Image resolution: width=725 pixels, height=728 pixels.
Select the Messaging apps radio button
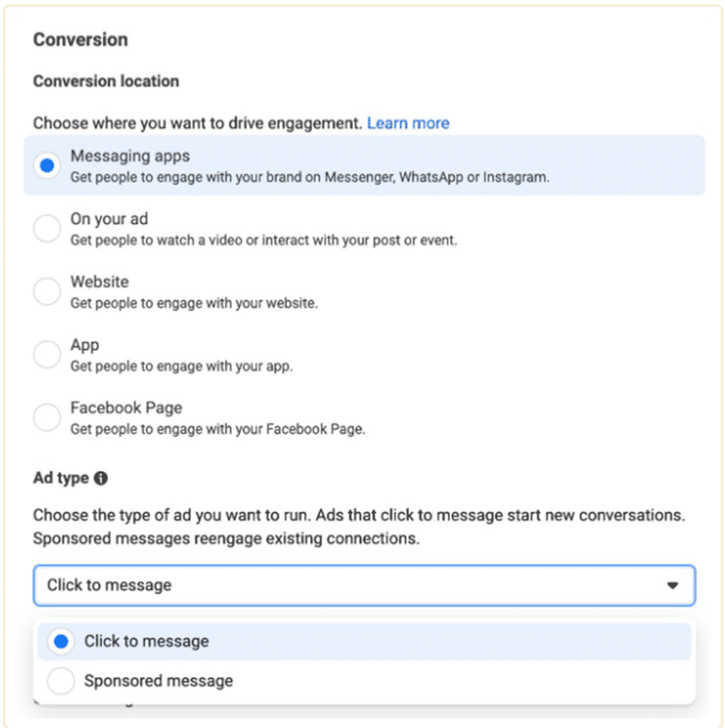(x=47, y=165)
